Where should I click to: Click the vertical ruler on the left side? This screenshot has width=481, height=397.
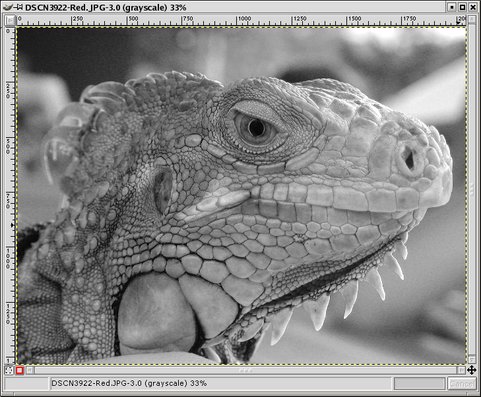pos(10,196)
